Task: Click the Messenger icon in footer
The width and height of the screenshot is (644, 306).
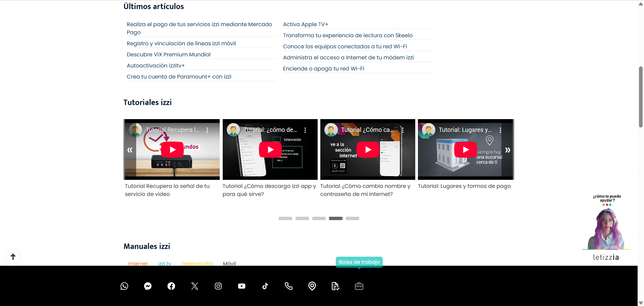Action: 148,286
